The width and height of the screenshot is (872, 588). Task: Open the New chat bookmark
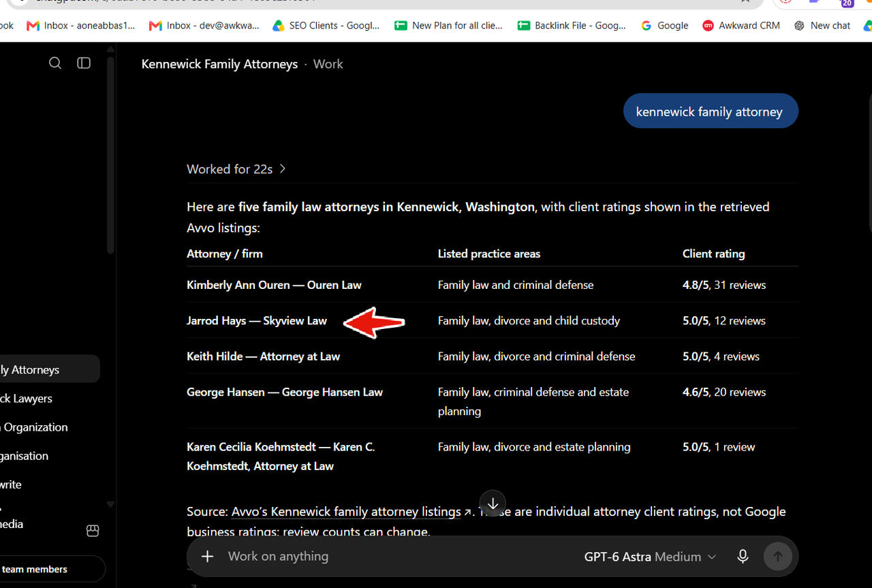click(x=822, y=26)
